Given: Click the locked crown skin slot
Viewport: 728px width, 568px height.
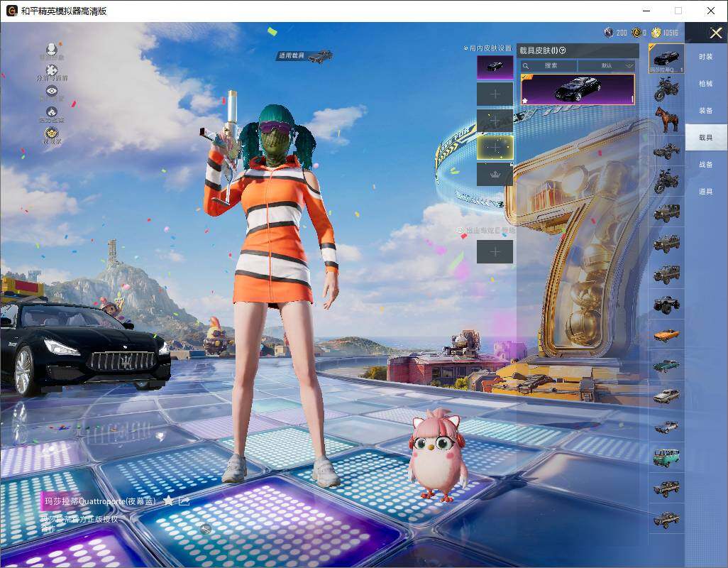Looking at the screenshot, I should point(495,174).
